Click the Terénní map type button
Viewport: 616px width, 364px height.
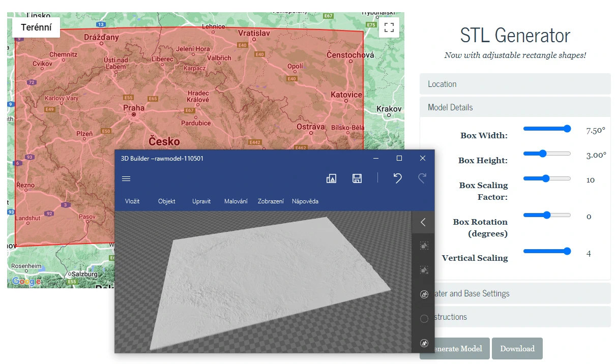click(36, 27)
